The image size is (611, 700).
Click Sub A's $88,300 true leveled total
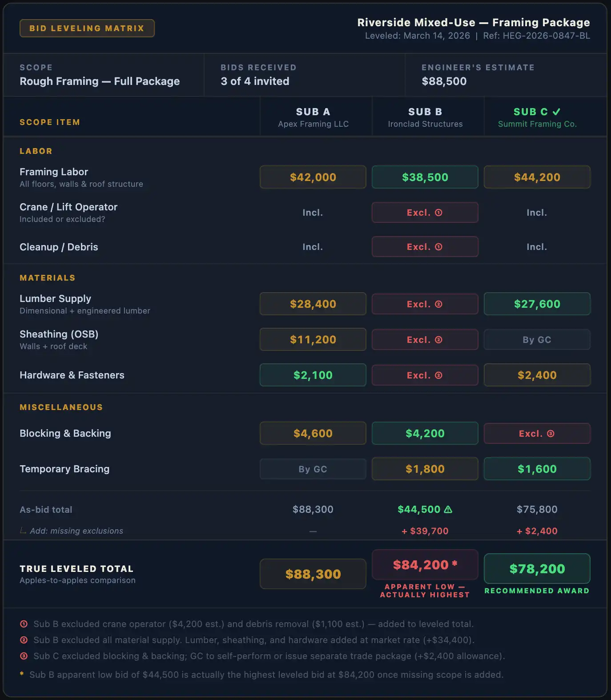pos(313,574)
